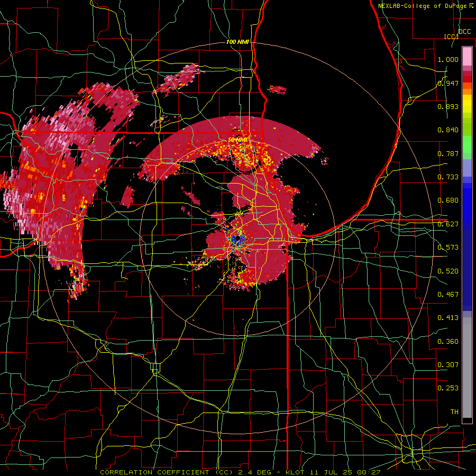Click the DCC label above the legend
The image size is (476, 476).
pyautogui.click(x=464, y=31)
